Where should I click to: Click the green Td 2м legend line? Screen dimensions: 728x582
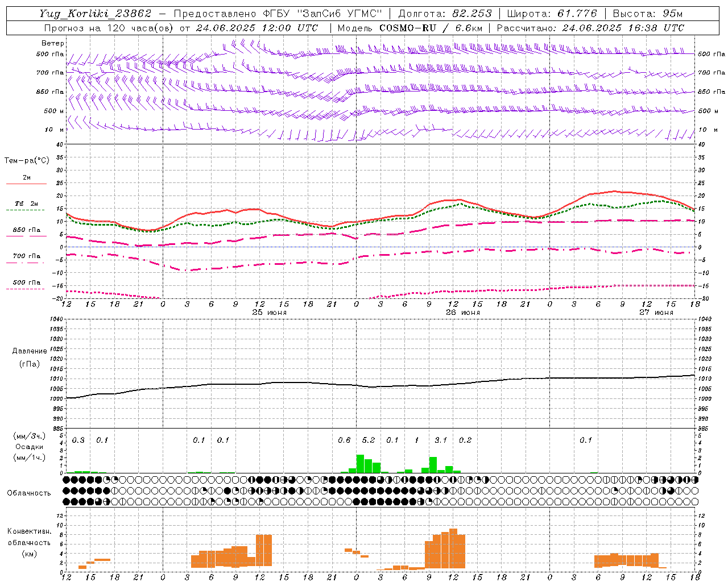(25, 210)
